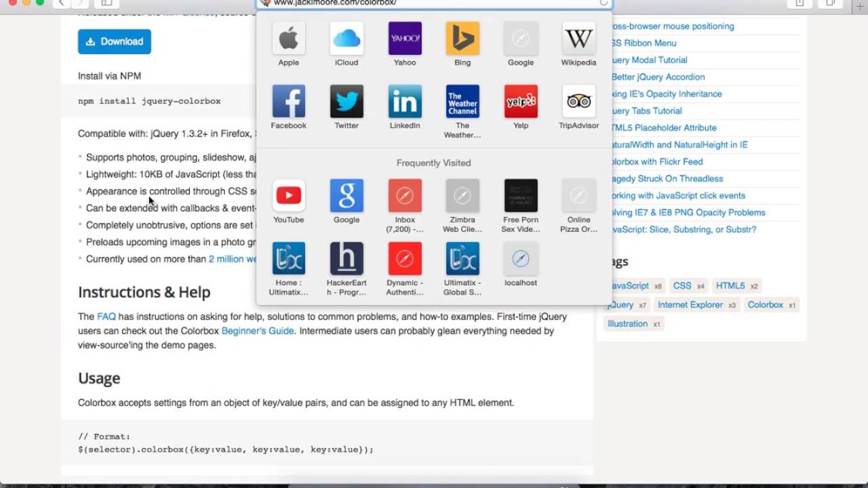The height and width of the screenshot is (488, 868).
Task: Open the FAQ link
Action: tap(106, 317)
